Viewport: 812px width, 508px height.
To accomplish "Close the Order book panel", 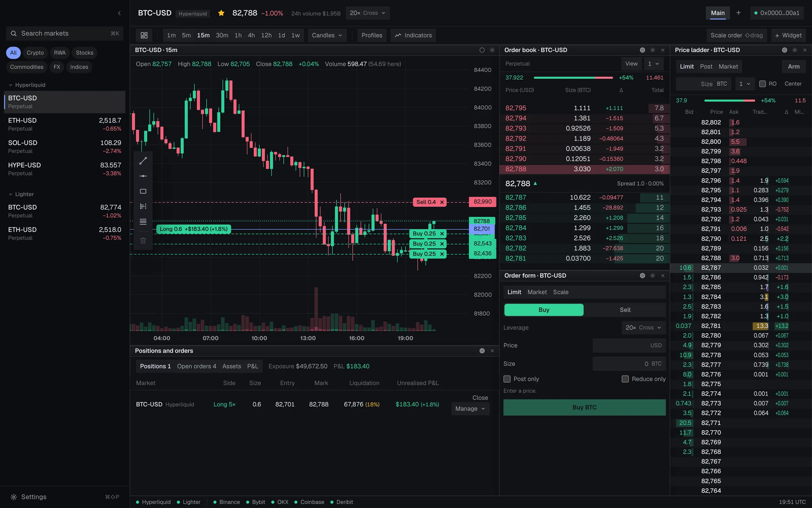I will click(663, 50).
